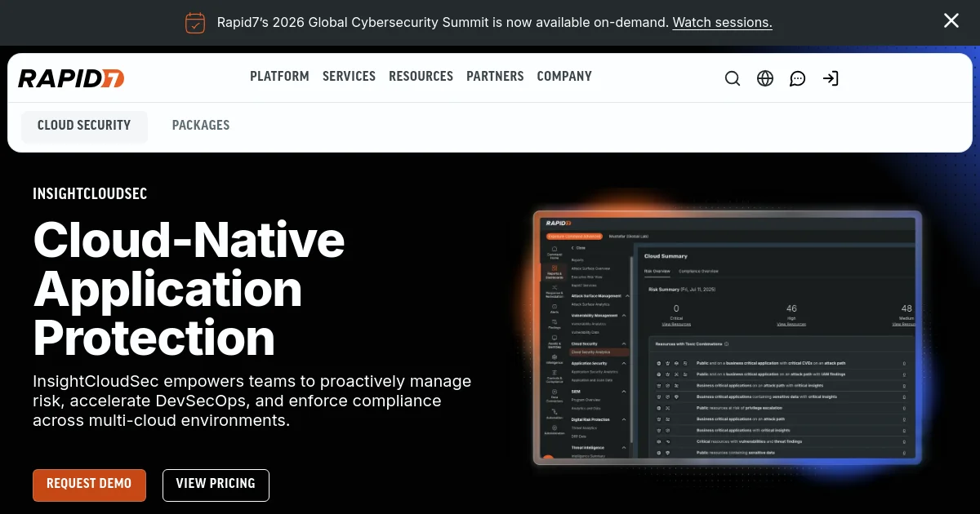The width and height of the screenshot is (980, 514).
Task: Open the Watch sessions link
Action: click(722, 23)
